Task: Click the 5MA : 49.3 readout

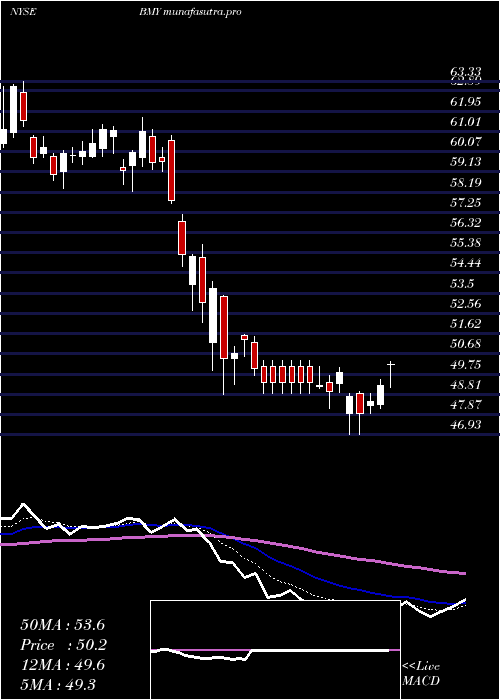Action: click(x=58, y=684)
